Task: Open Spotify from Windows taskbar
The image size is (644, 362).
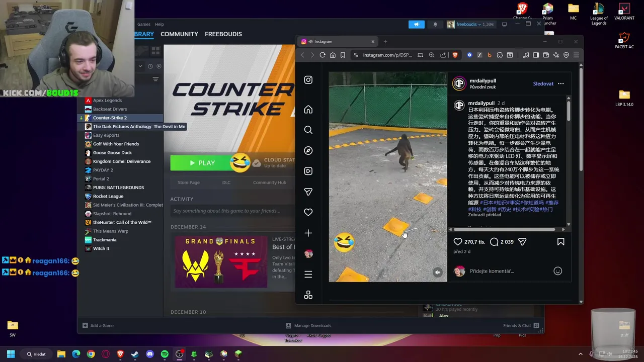Action: 165,354
